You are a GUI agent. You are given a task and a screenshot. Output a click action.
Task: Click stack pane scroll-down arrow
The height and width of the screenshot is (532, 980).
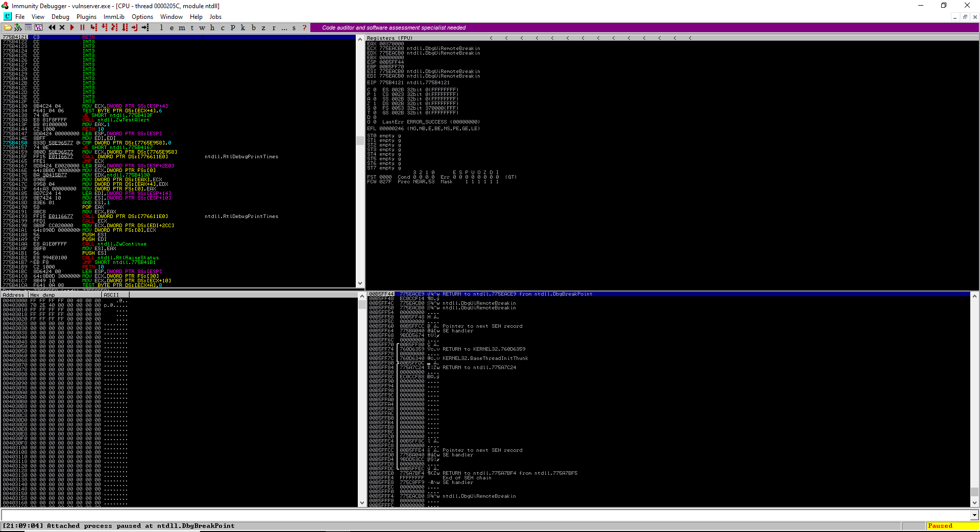974,503
